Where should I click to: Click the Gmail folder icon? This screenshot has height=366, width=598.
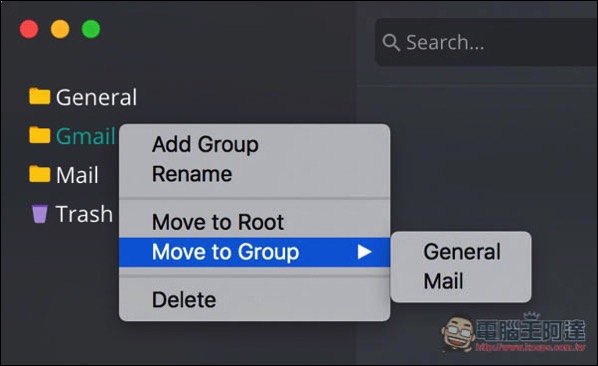(x=40, y=135)
